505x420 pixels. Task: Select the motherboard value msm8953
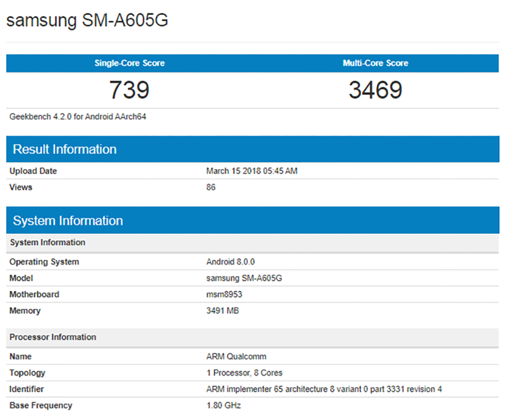pos(225,294)
